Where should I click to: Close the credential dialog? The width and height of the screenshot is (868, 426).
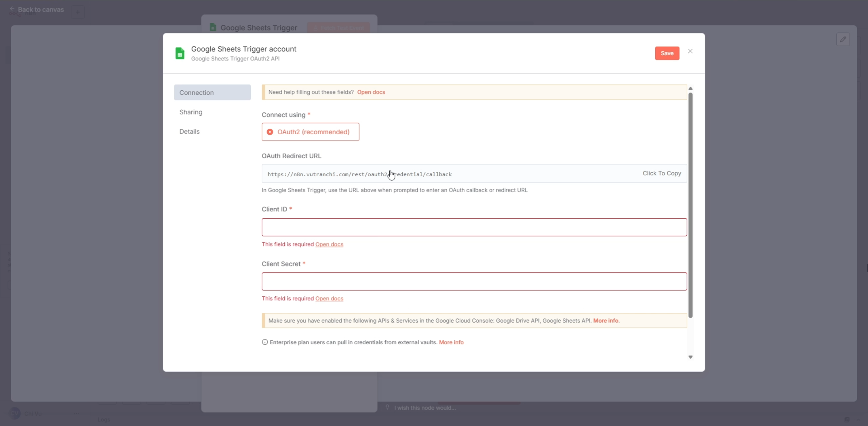tap(690, 51)
